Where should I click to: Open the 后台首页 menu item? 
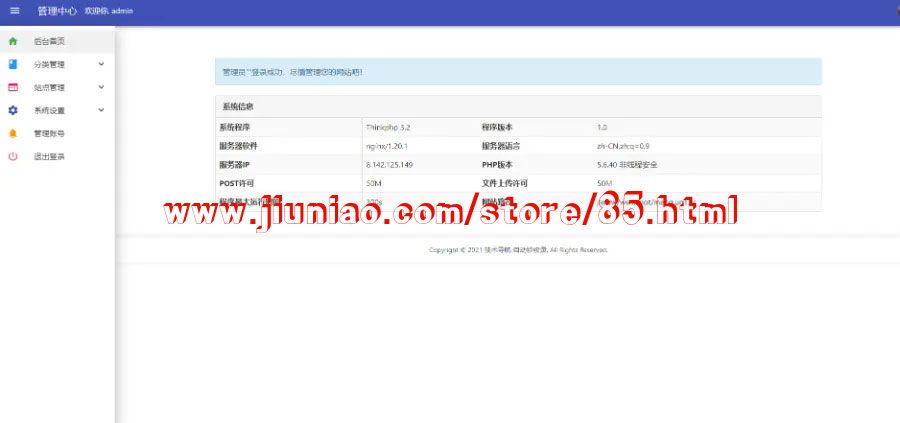tap(57, 41)
